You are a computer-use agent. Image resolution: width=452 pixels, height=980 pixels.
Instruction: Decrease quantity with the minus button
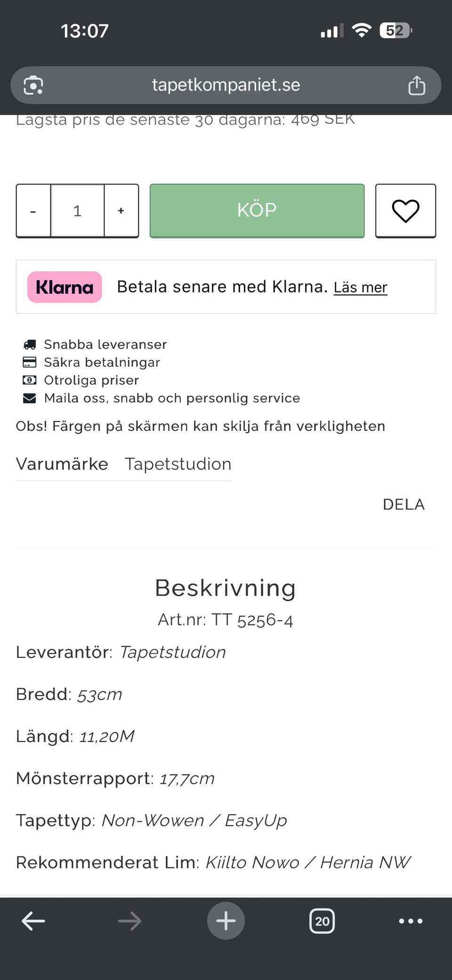pos(33,211)
